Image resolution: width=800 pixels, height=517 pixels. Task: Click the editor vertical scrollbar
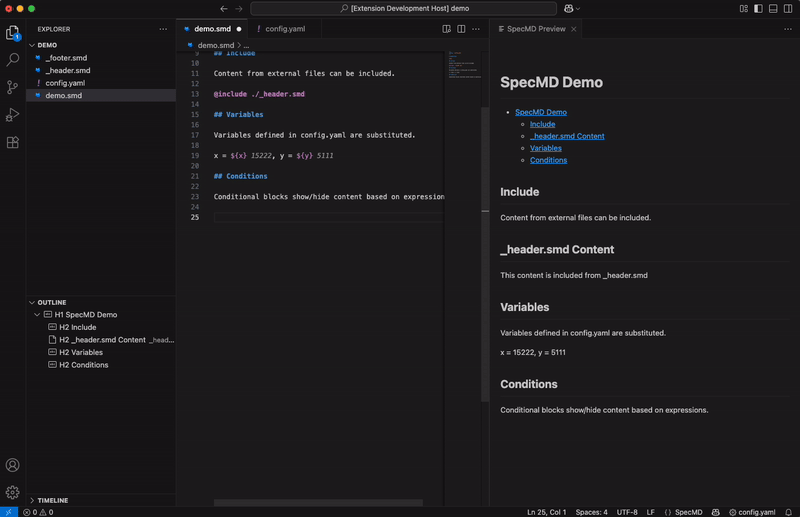click(x=485, y=254)
